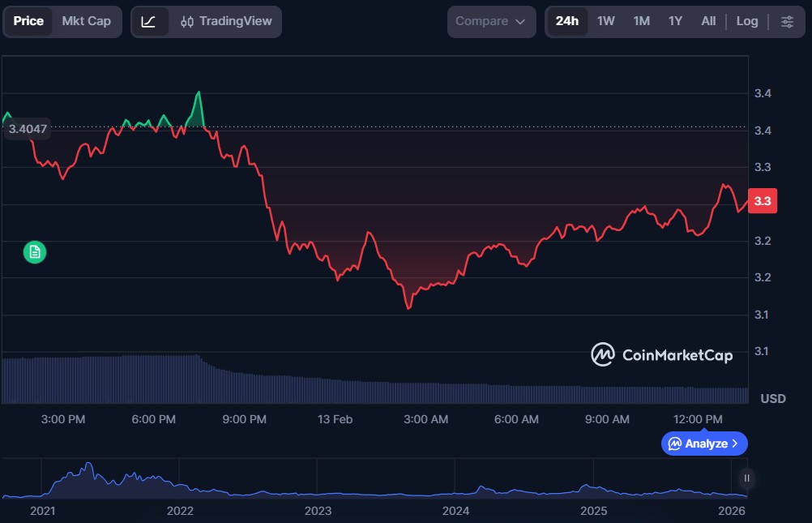The height and width of the screenshot is (523, 812).
Task: Open the Compare dropdown
Action: click(x=491, y=22)
